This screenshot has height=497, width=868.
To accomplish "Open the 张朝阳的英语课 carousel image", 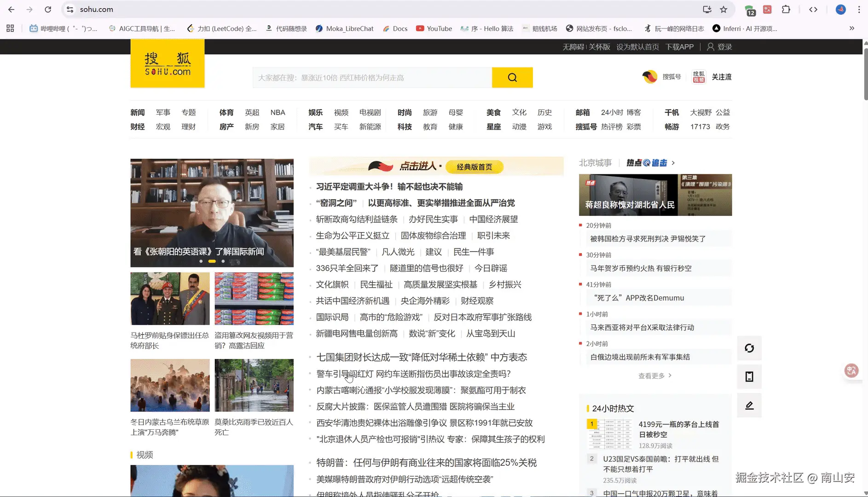I will pos(212,213).
